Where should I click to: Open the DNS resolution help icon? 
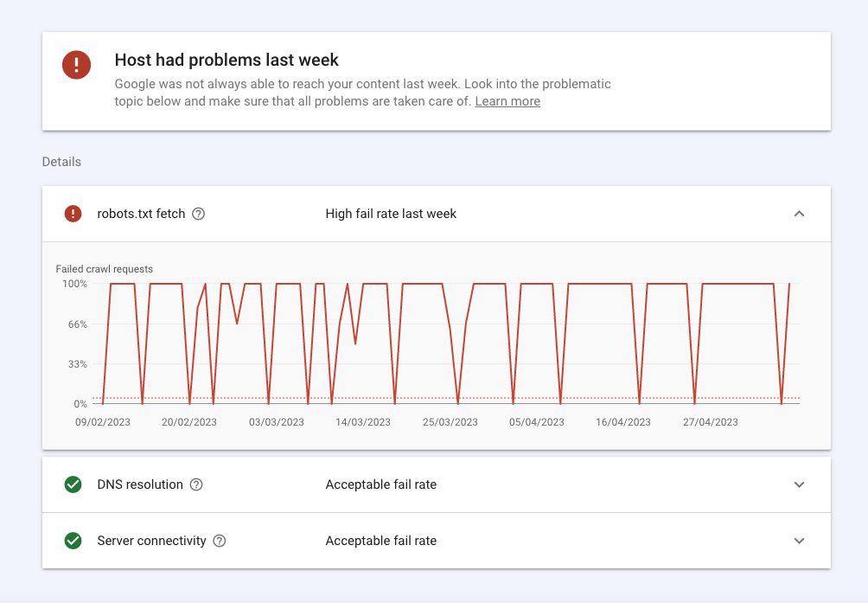196,484
